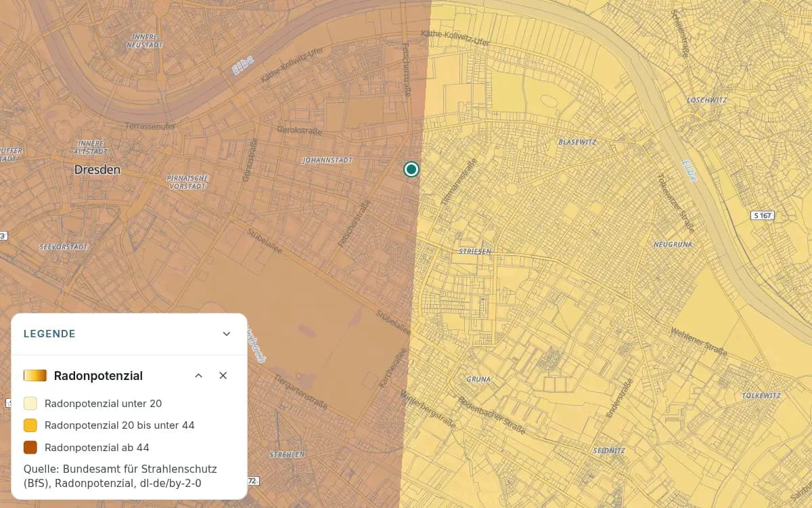Image resolution: width=812 pixels, height=508 pixels.
Task: Click the 'Radonpotenzial unter 20' legend label
Action: click(104, 404)
